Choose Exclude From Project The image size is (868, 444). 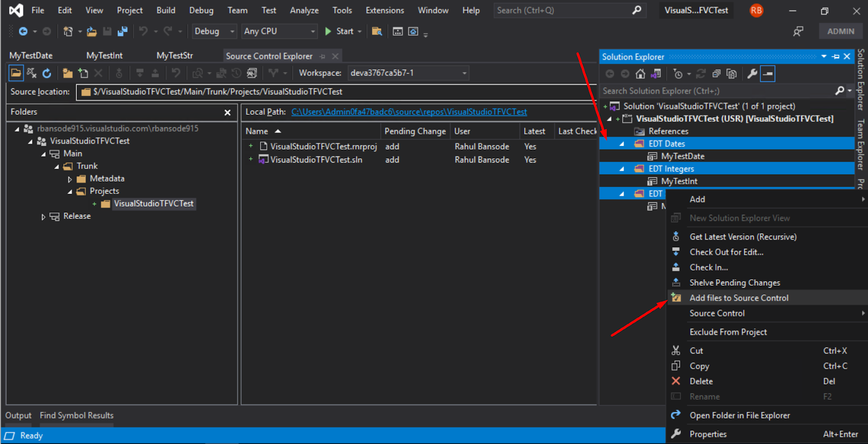[x=767, y=332]
